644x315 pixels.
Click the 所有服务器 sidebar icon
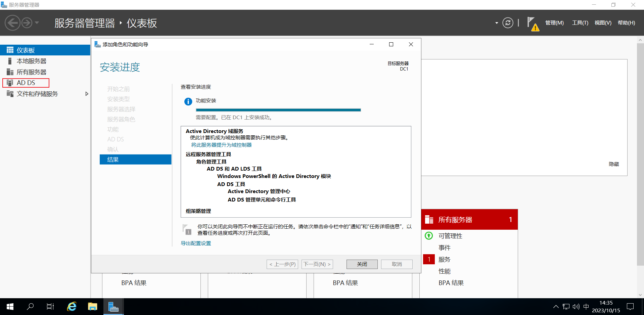10,72
